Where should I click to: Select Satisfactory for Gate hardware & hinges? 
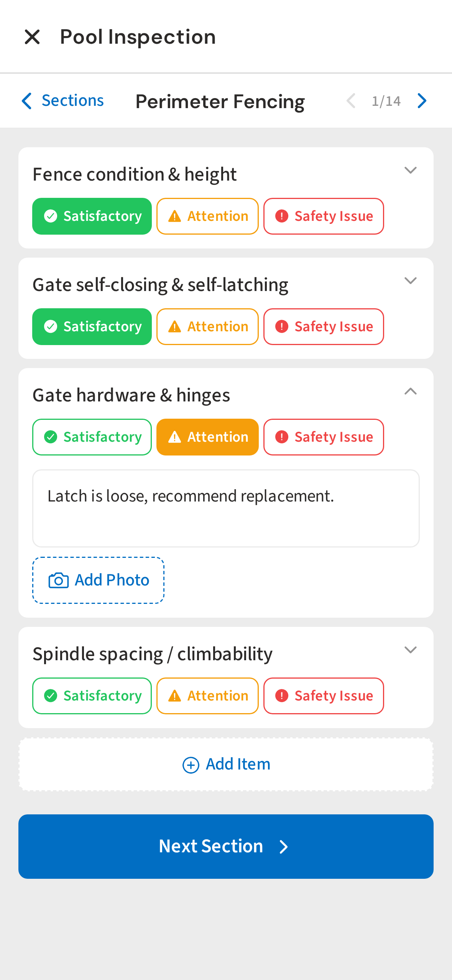point(92,437)
